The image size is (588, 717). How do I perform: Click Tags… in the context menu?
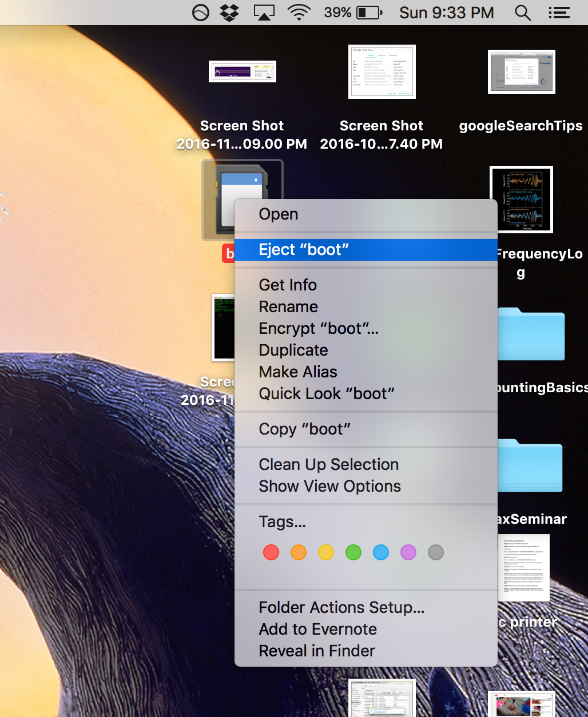click(282, 521)
